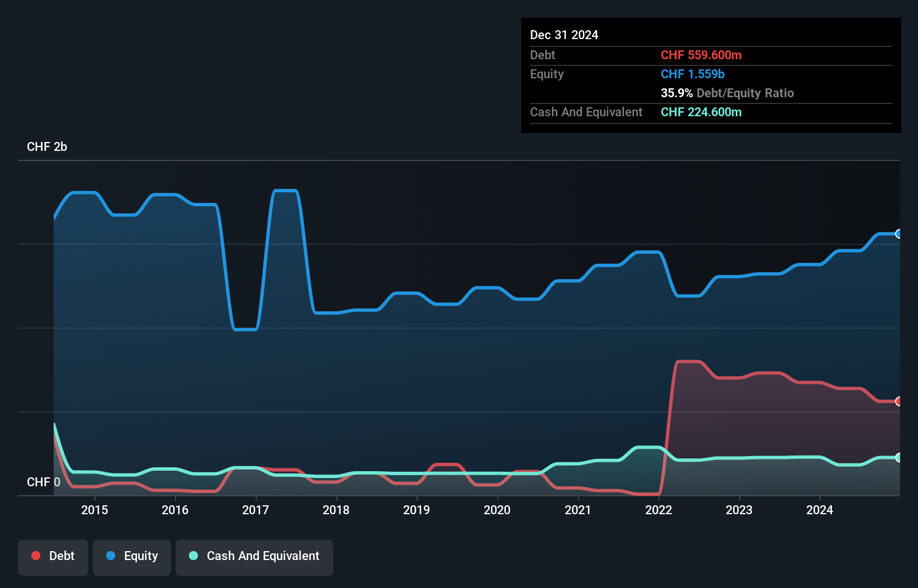Viewport: 918px width, 588px height.
Task: Click Cash And Equivalent label in tooltip
Action: point(586,112)
